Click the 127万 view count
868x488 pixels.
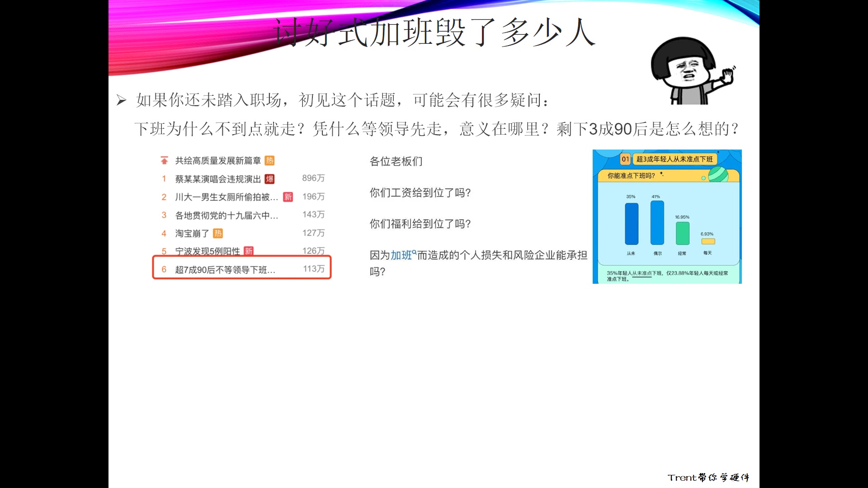(313, 233)
